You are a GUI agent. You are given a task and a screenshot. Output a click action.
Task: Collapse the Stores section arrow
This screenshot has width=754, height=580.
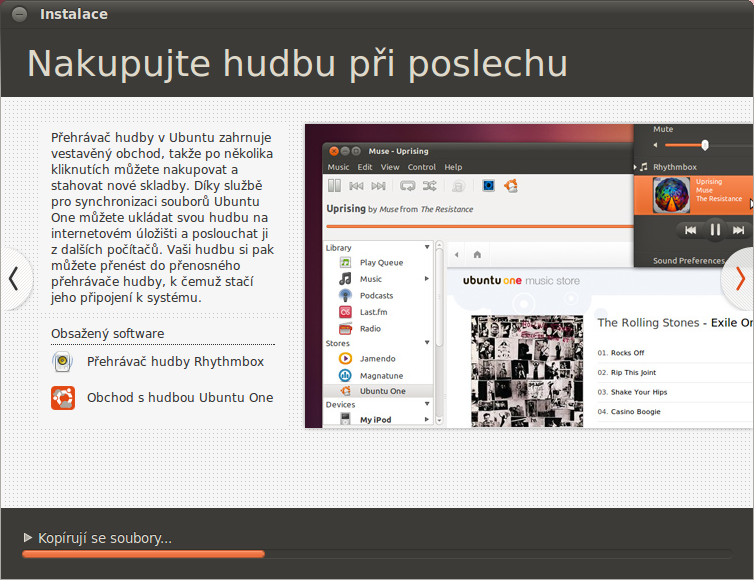427,342
